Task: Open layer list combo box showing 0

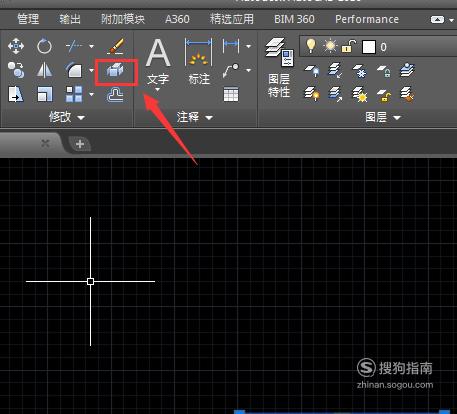Action: pyautogui.click(x=378, y=46)
